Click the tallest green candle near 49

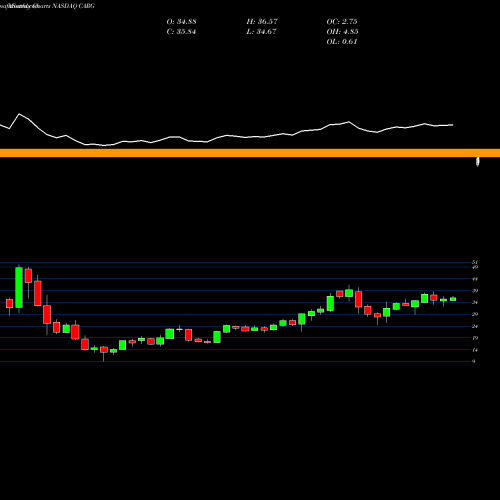19,287
